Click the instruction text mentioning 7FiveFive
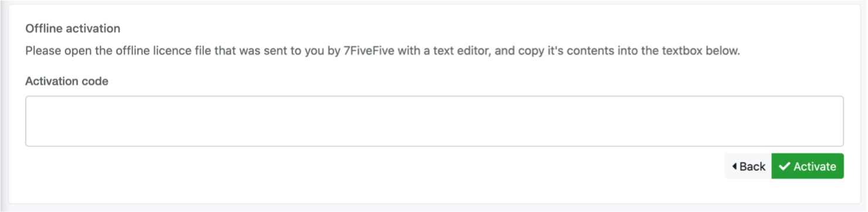Viewport: 868px width, 212px height. 382,51
